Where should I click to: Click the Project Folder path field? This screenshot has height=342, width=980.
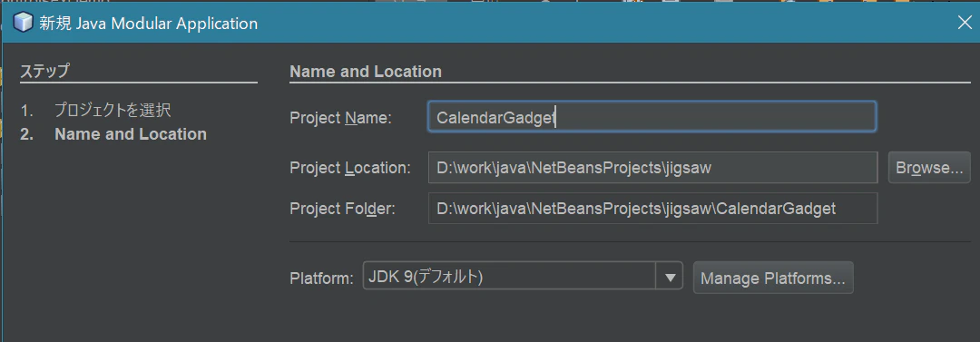pos(652,209)
